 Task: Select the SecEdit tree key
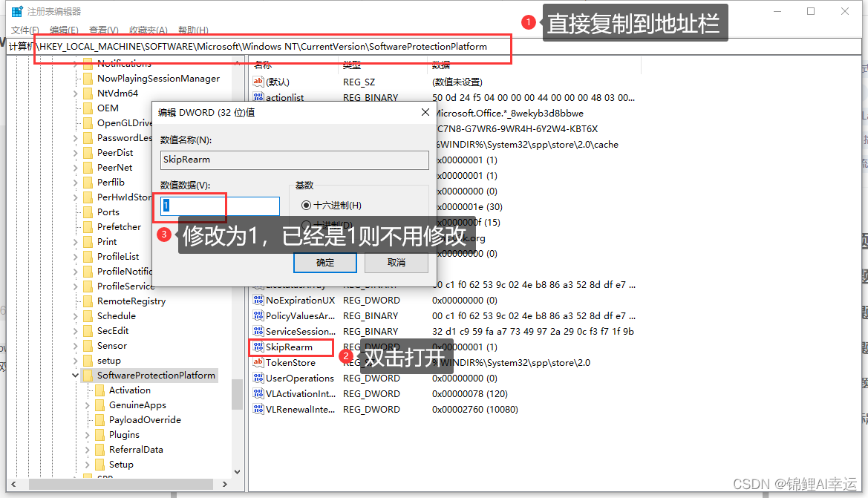113,331
